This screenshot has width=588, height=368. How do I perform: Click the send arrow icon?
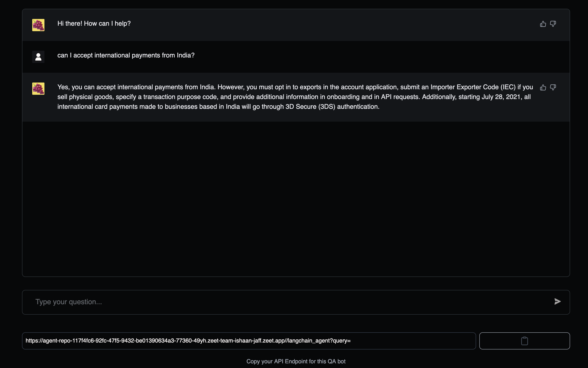557,302
